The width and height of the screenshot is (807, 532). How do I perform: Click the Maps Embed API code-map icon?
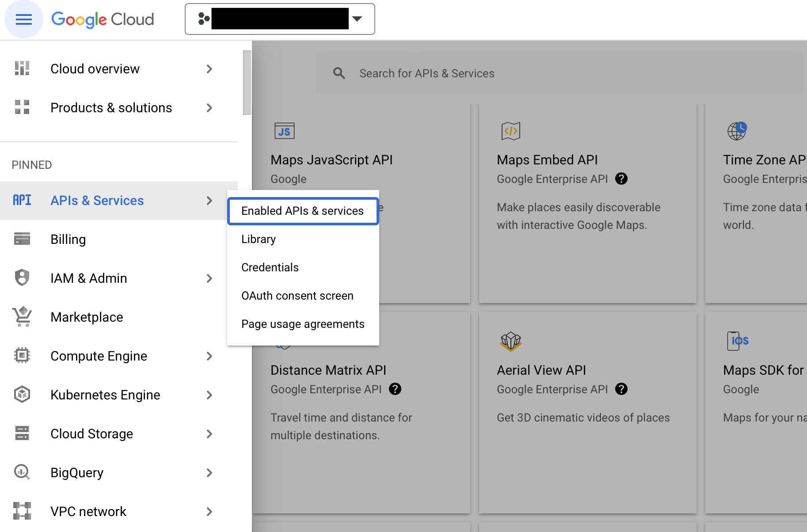point(511,131)
